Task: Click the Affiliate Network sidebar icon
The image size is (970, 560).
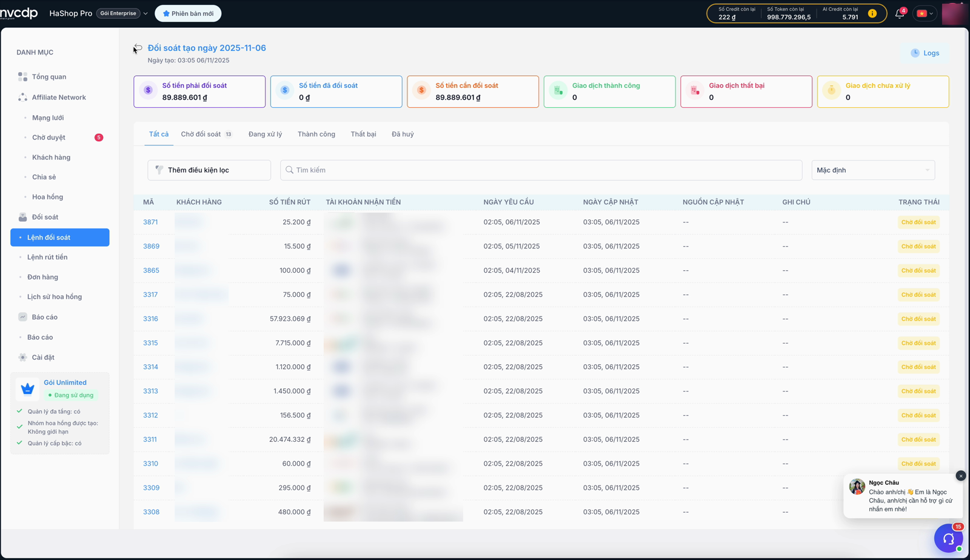Action: coord(22,97)
